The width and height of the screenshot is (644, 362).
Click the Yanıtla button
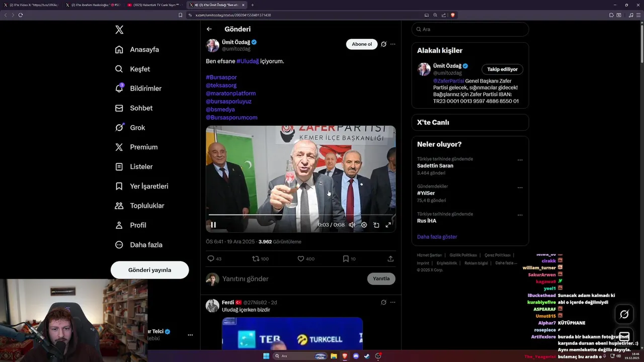click(381, 279)
